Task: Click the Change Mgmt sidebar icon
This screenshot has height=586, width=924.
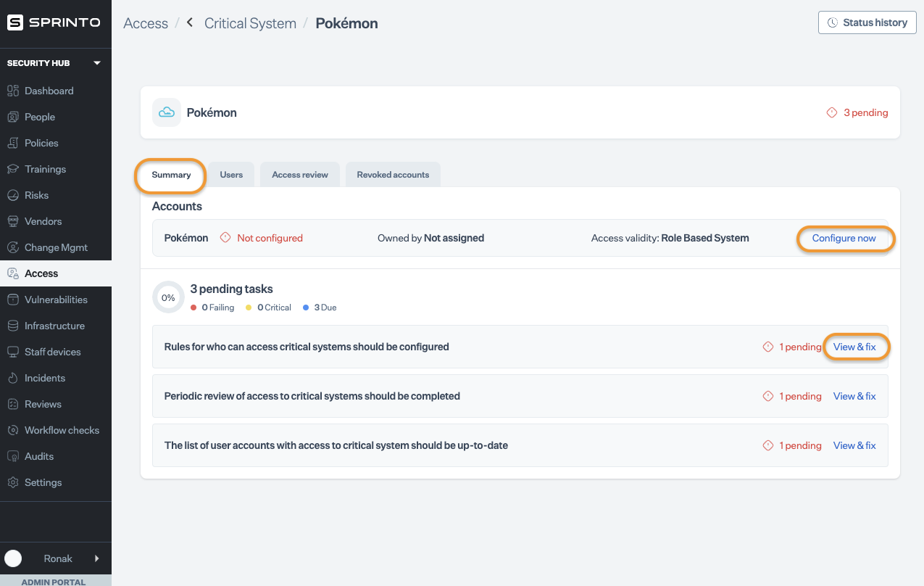Action: [x=12, y=247]
